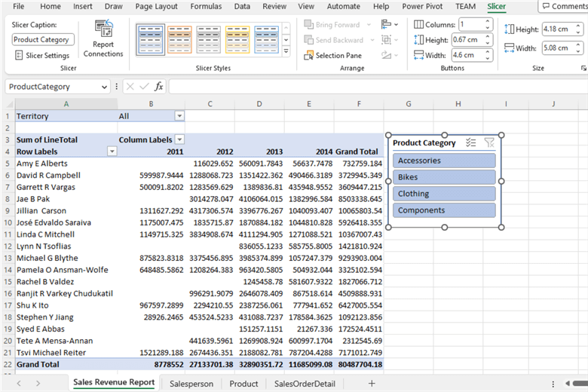Select column header D
This screenshot has width=588, height=392.
[x=259, y=104]
